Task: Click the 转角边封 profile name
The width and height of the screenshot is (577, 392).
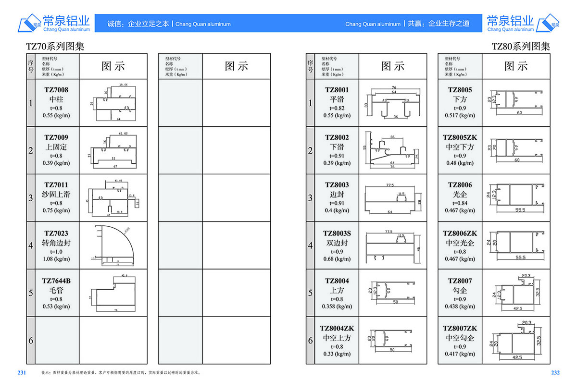Action: click(x=56, y=243)
